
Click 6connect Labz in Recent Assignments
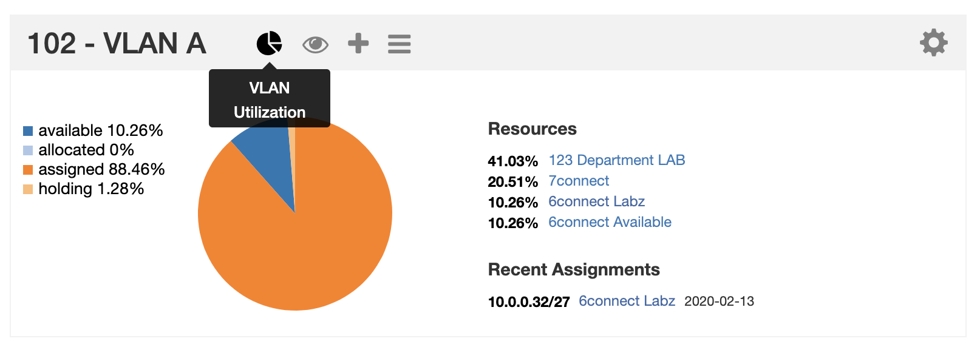point(627,301)
